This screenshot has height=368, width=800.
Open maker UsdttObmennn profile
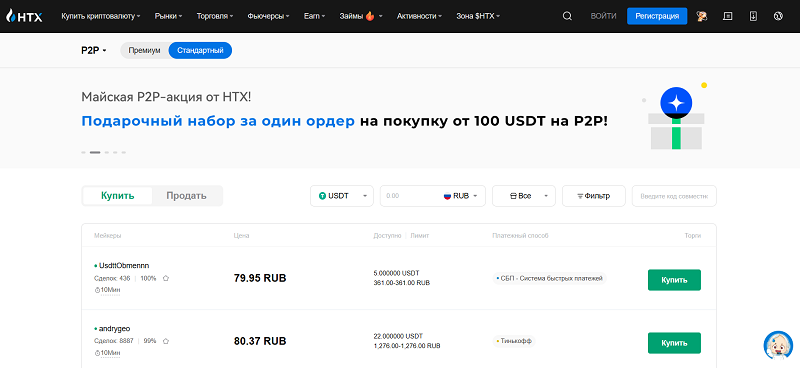pos(124,266)
